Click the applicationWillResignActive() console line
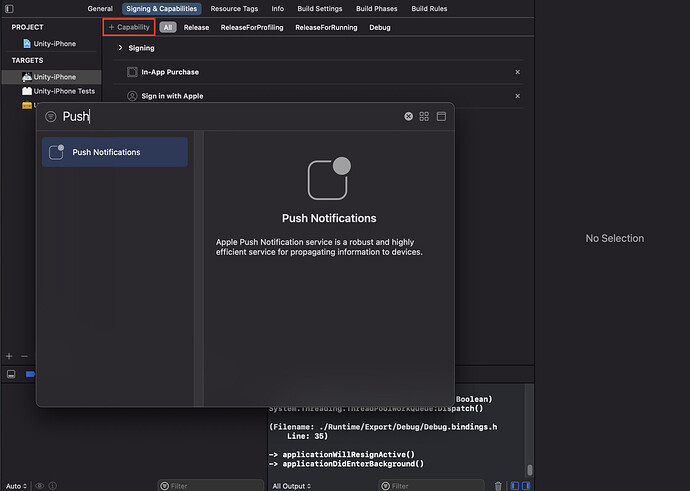 342,454
